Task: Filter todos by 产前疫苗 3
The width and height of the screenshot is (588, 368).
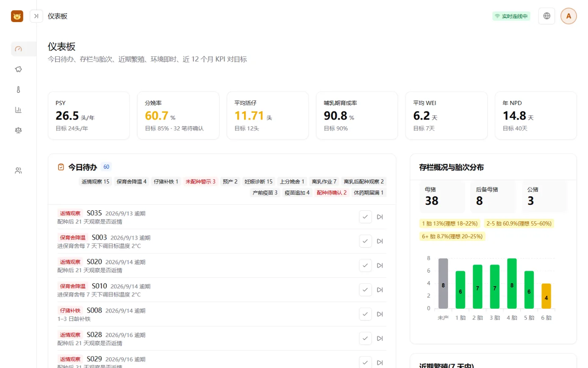Action: point(265,192)
